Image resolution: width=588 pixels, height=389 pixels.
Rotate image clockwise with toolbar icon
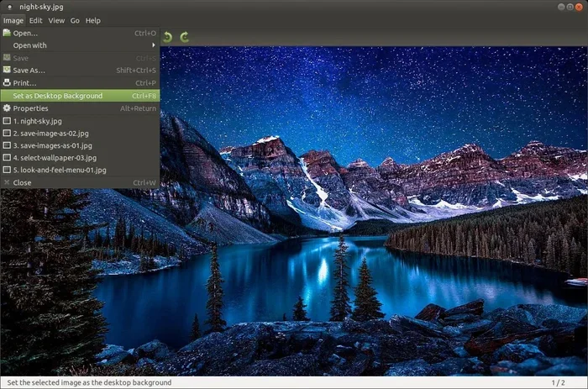[184, 37]
